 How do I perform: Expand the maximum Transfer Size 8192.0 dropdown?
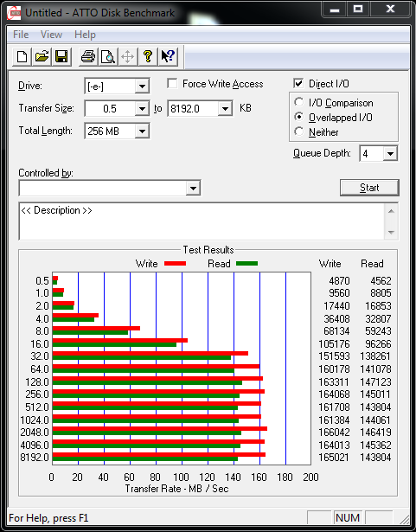(x=225, y=109)
